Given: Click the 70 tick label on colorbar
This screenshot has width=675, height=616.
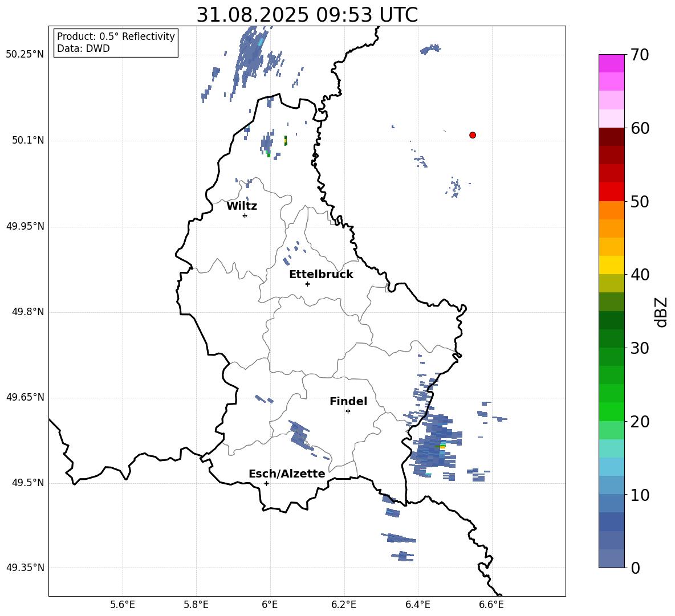Looking at the screenshot, I should 640,55.
